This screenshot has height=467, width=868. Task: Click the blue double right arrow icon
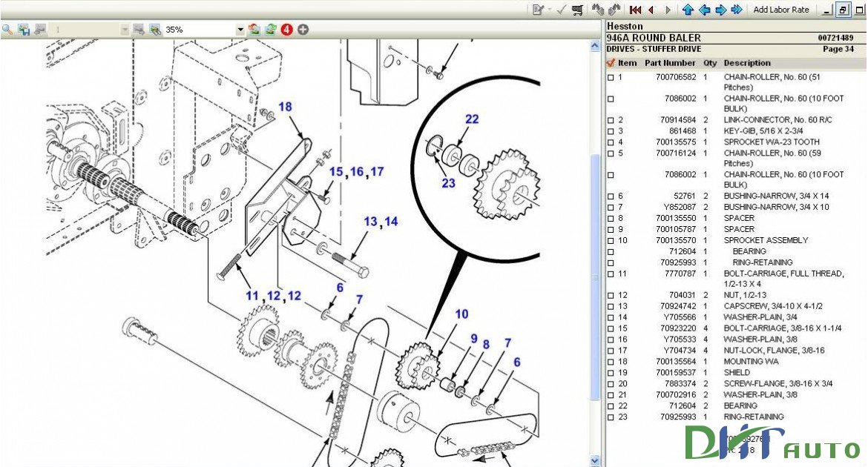(x=736, y=10)
